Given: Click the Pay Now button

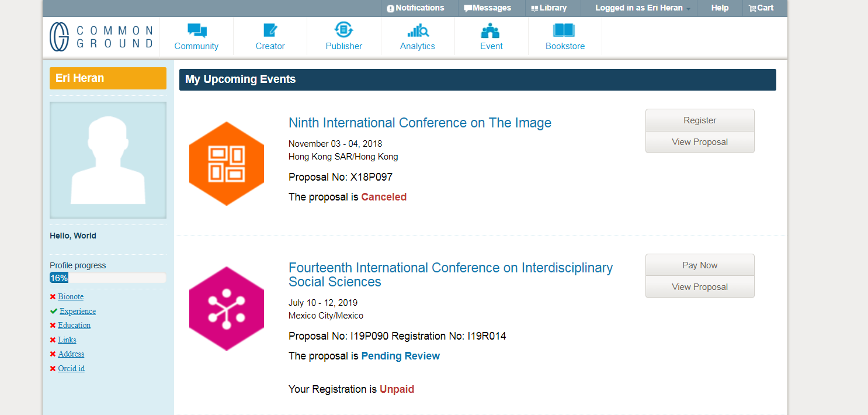Looking at the screenshot, I should click(x=700, y=265).
